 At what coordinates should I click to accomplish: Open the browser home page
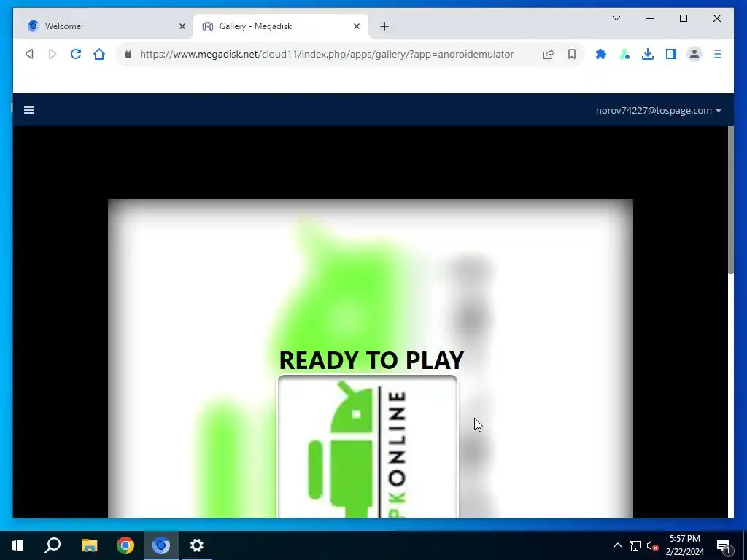click(x=99, y=54)
